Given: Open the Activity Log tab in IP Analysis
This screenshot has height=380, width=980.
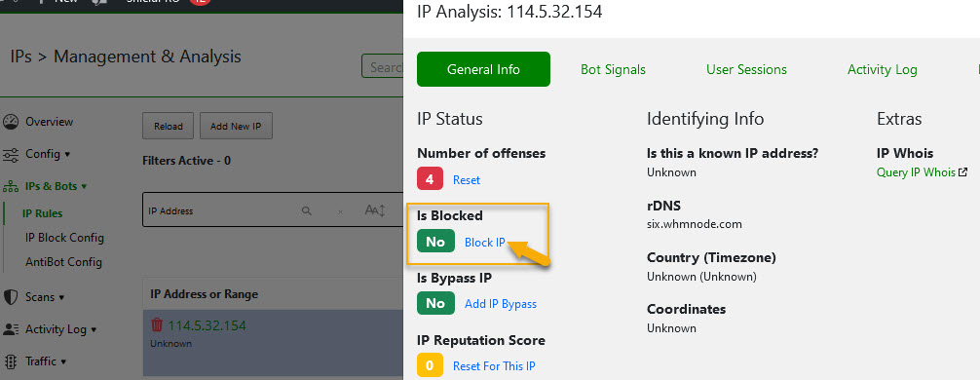Looking at the screenshot, I should pos(882,69).
